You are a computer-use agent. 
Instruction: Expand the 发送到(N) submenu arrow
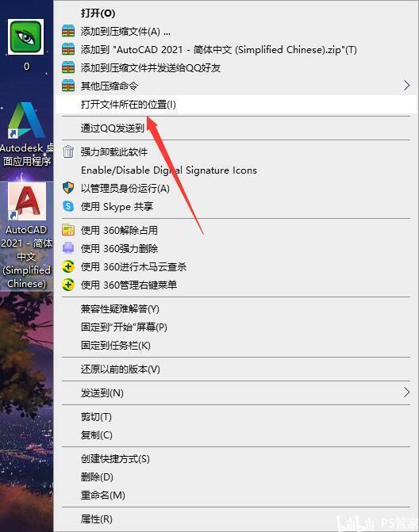[x=406, y=392]
